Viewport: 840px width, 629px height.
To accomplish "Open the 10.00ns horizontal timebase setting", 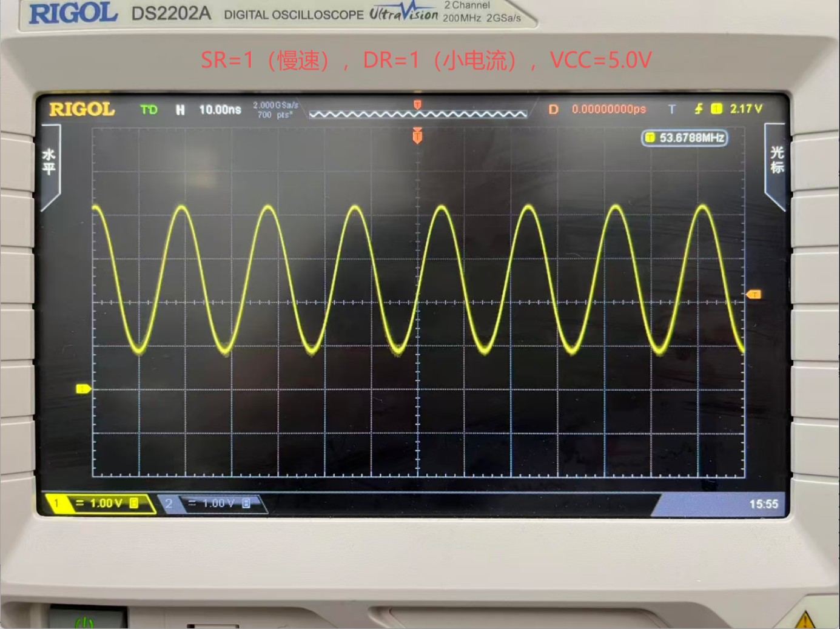I will point(220,110).
